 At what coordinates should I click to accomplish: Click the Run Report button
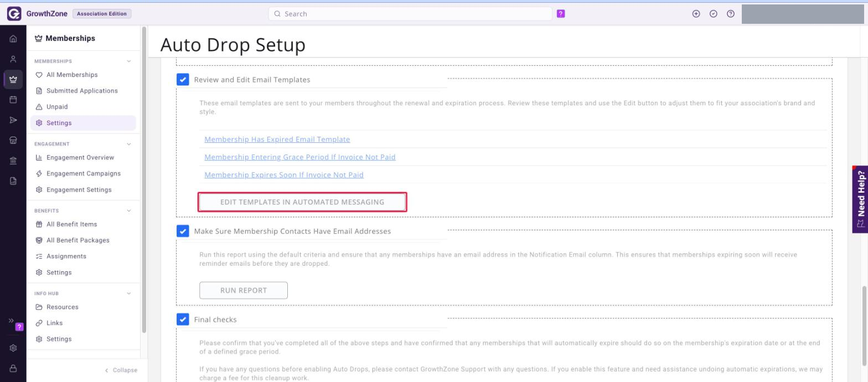tap(244, 290)
